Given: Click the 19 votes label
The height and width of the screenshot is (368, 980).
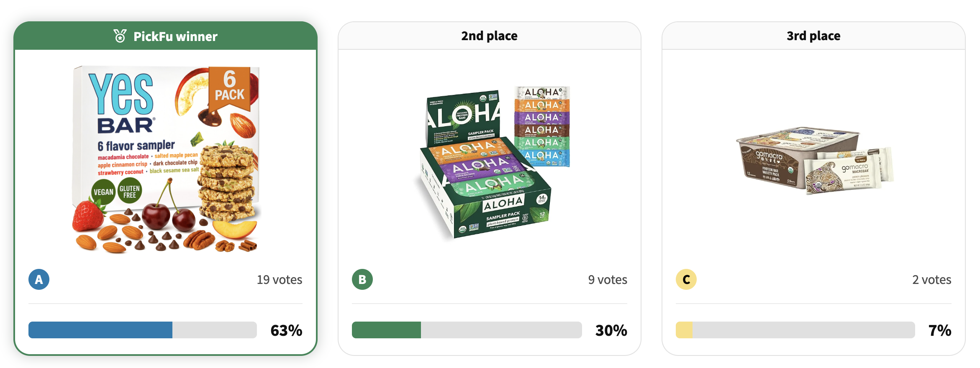Looking at the screenshot, I should (x=280, y=280).
